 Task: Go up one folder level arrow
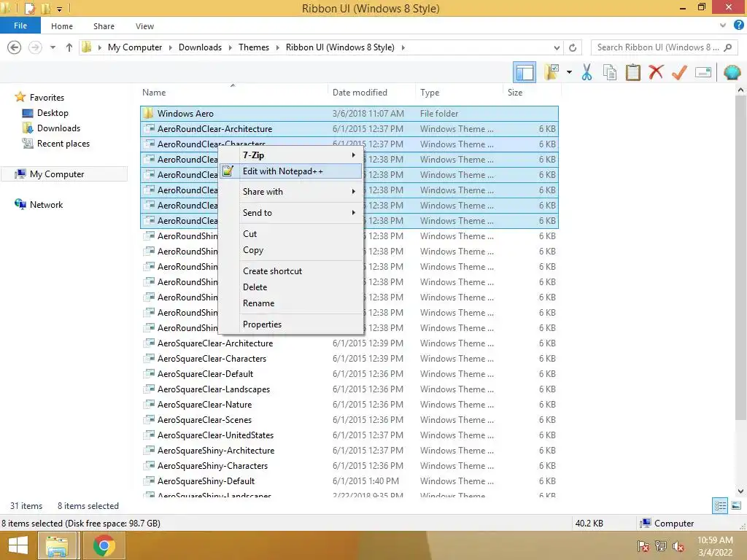69,47
